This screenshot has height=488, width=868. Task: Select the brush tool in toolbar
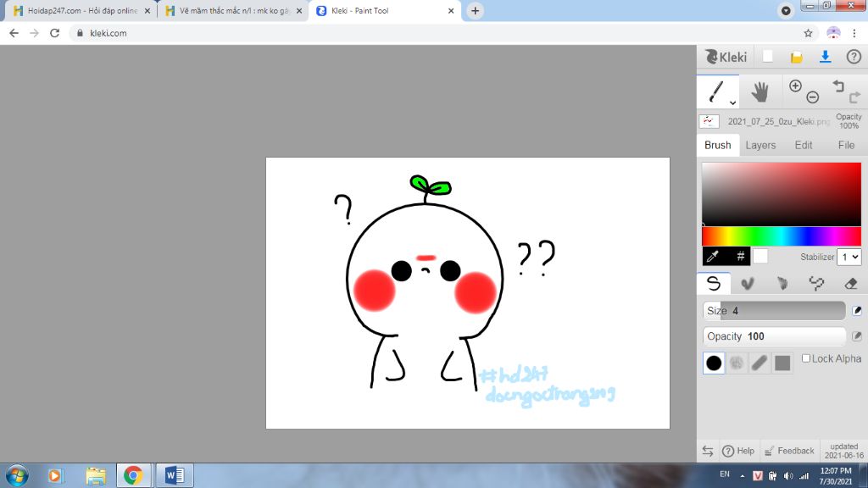click(717, 91)
